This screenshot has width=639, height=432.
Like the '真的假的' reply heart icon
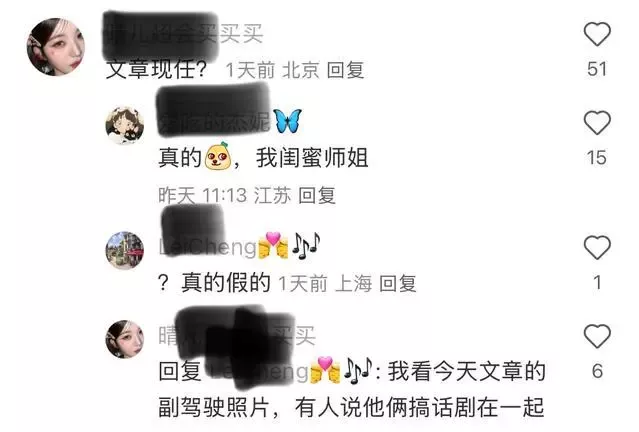(x=597, y=247)
